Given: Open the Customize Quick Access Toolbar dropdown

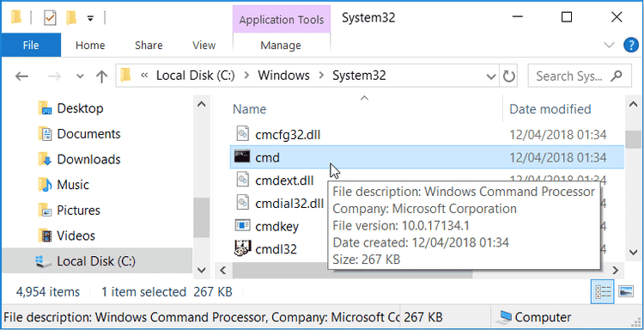Looking at the screenshot, I should click(x=90, y=18).
